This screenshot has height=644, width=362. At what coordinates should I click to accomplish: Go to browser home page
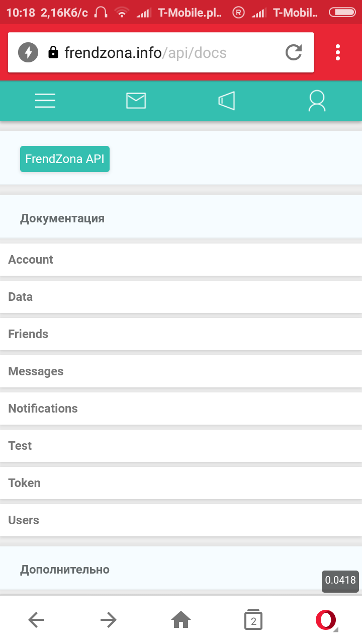[181, 620]
